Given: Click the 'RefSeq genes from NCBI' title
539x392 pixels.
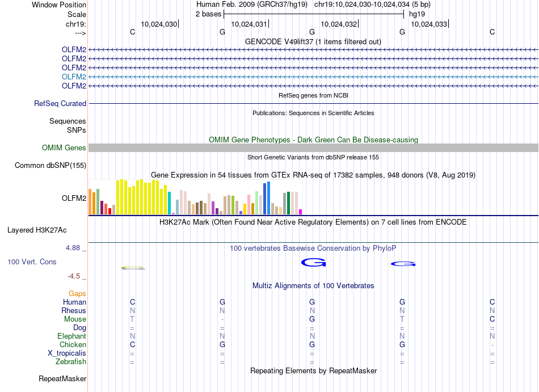Looking at the screenshot, I should coord(314,95).
